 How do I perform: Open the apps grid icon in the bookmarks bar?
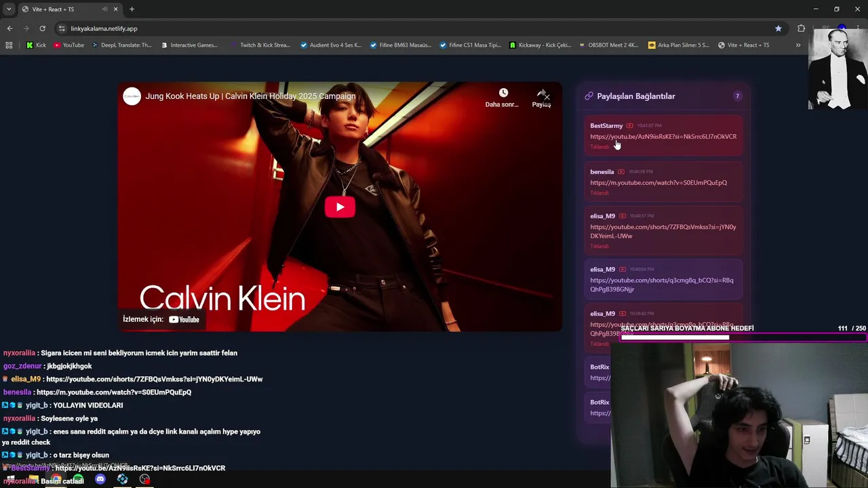pyautogui.click(x=9, y=45)
